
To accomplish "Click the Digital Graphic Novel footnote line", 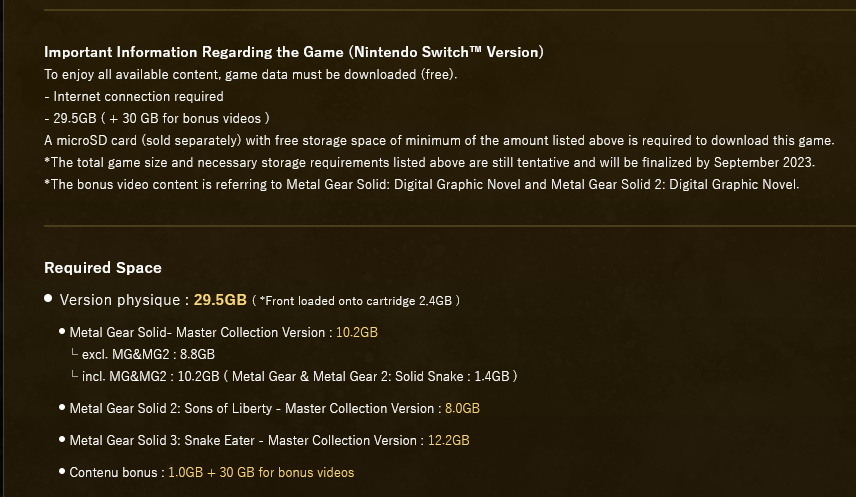I will click(421, 185).
